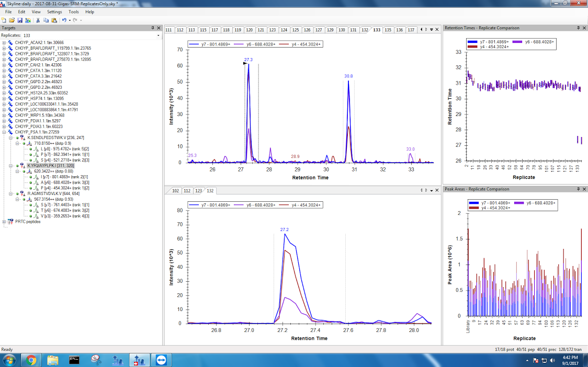Screen dimensions: 588x367
Task: Expand the CHOYP_CATA.1.3 protein node
Action: click(x=5, y=70)
